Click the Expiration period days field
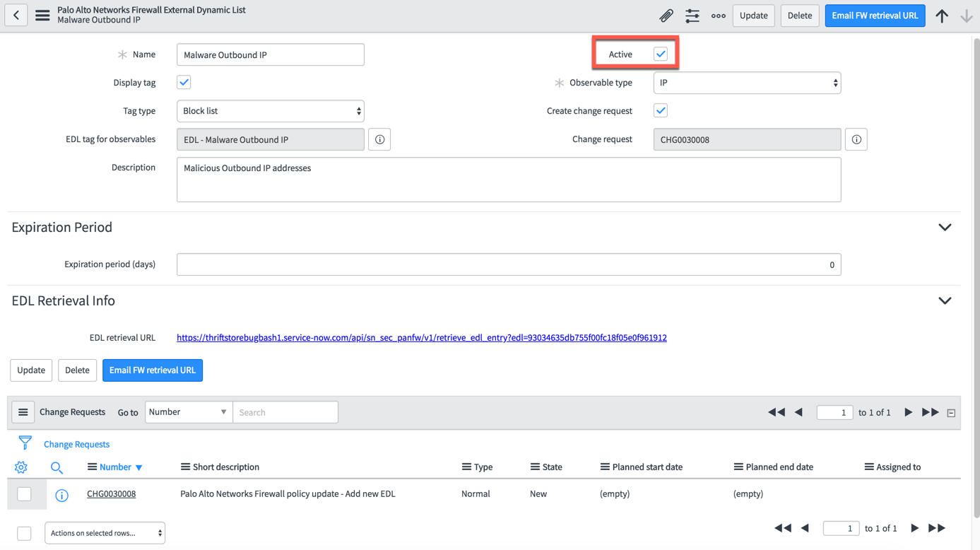This screenshot has height=550, width=980. pyautogui.click(x=509, y=264)
